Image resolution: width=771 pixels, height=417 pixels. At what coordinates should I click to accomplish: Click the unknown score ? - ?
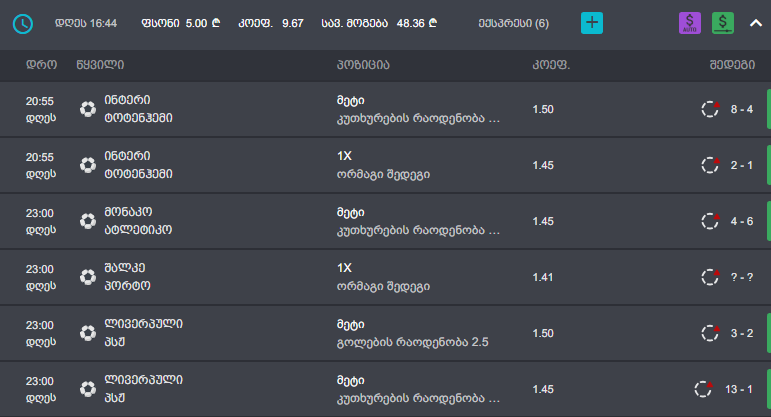click(x=741, y=277)
